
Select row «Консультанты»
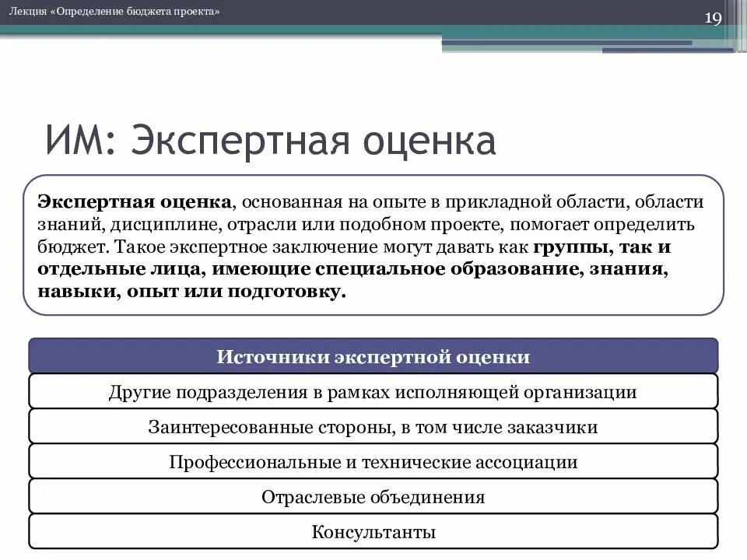373,531
